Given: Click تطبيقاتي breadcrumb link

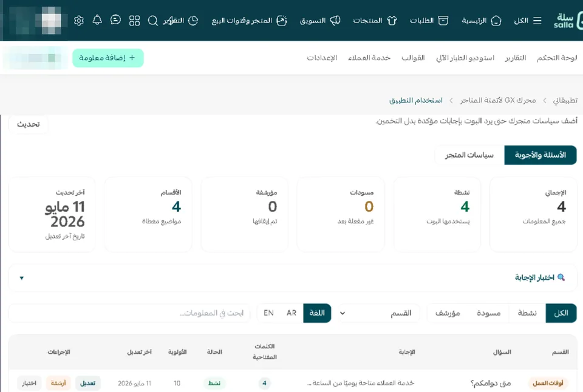Looking at the screenshot, I should coord(565,100).
